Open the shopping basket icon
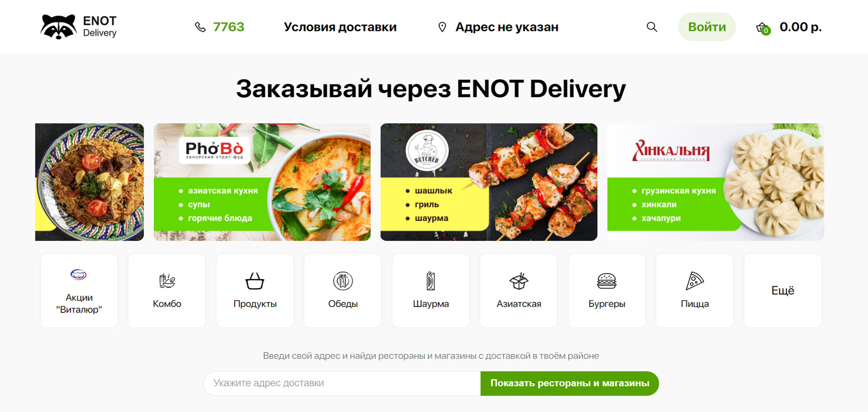The image size is (868, 412). click(x=763, y=28)
